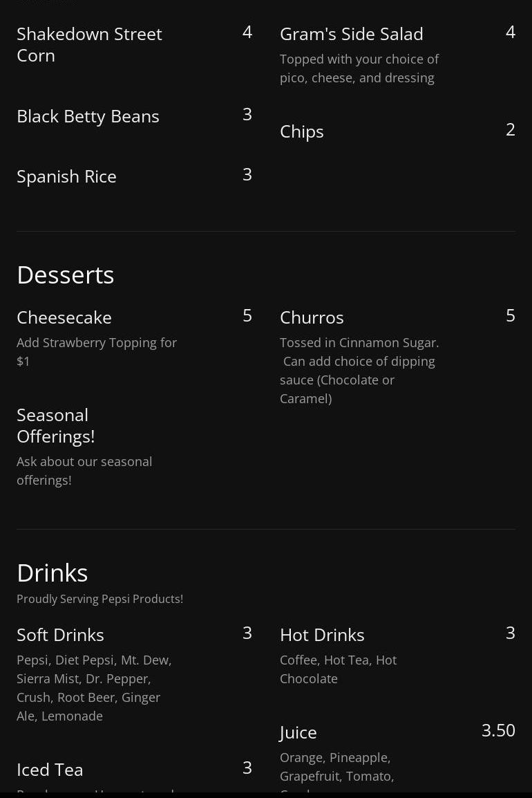Click the Iced Tea item
The height and width of the screenshot is (798, 532).
point(50,770)
